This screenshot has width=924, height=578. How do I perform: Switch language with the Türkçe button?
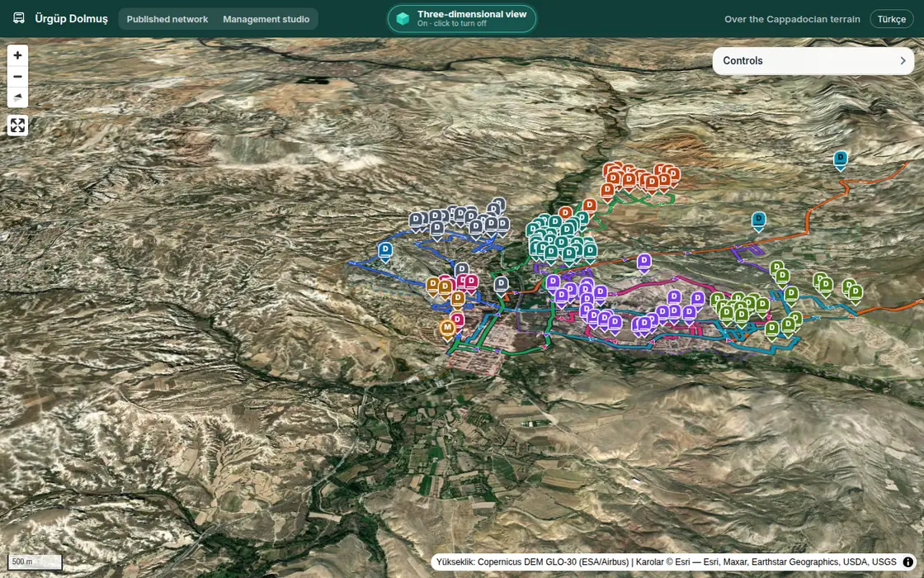coord(892,19)
